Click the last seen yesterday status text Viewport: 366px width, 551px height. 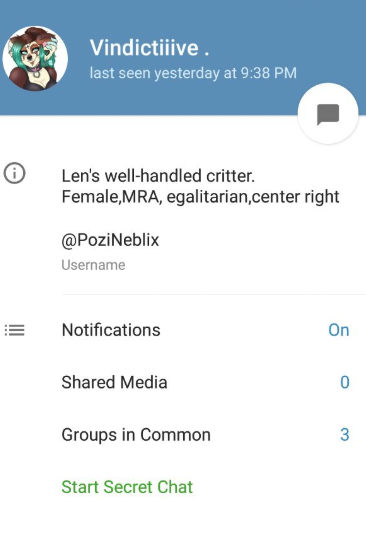[x=193, y=73]
